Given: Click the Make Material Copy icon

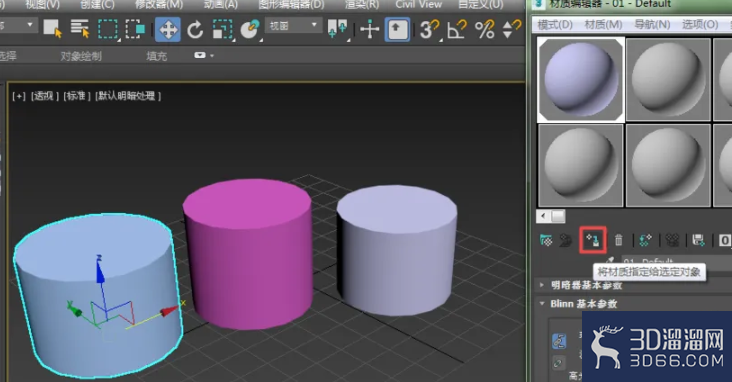Looking at the screenshot, I should click(x=646, y=240).
